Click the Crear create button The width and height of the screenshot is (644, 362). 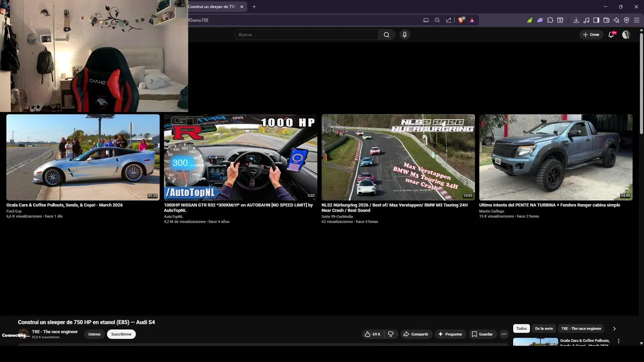[591, 35]
